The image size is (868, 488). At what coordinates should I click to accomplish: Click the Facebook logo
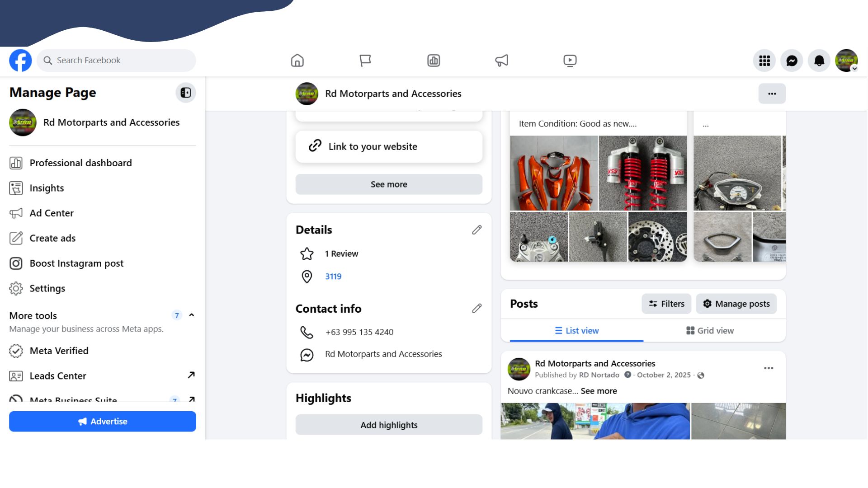click(20, 61)
